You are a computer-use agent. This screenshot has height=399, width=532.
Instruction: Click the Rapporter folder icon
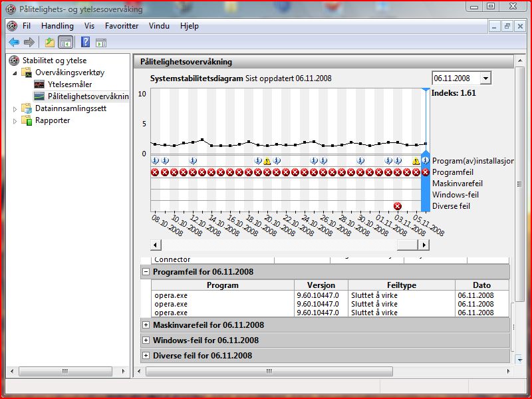pyautogui.click(x=27, y=120)
